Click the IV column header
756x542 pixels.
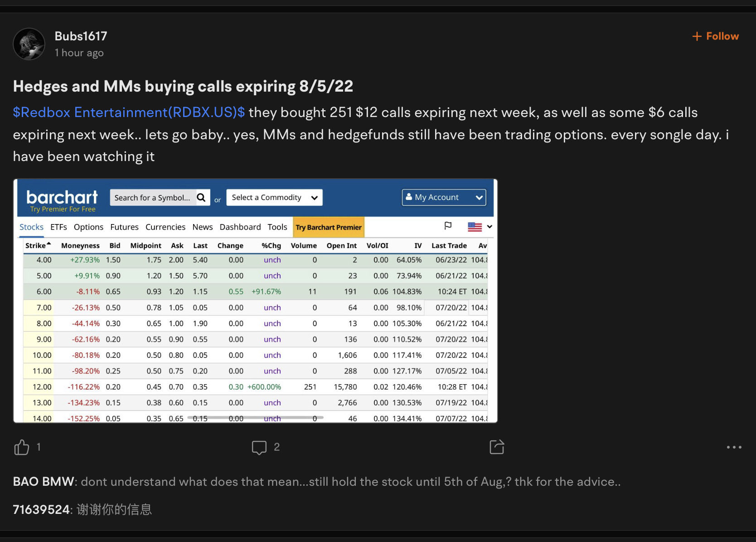click(418, 245)
